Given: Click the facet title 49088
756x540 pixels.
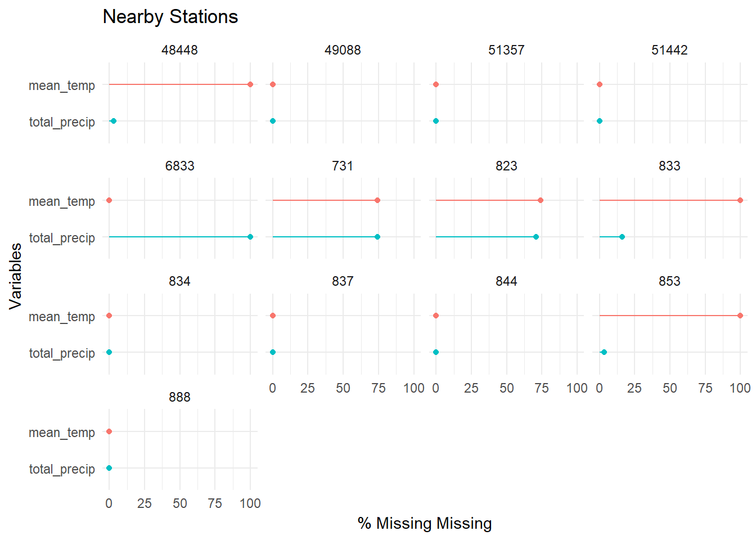Looking at the screenshot, I should click(343, 50).
